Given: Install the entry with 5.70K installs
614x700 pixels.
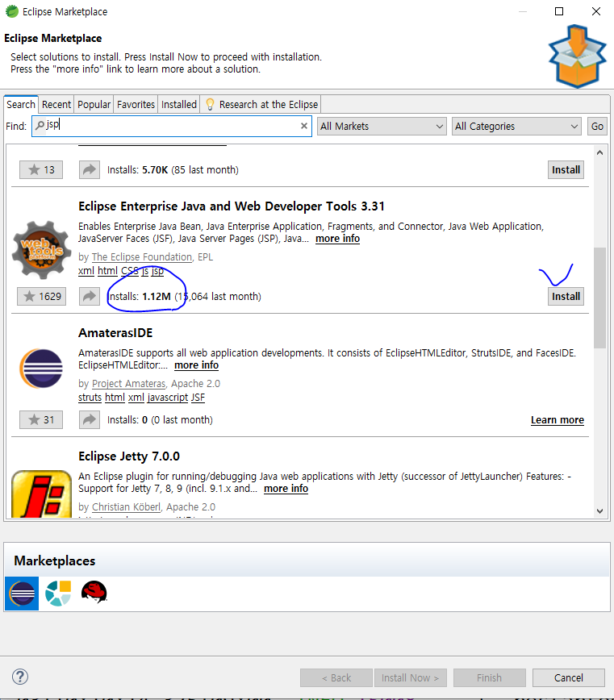Looking at the screenshot, I should pos(566,169).
